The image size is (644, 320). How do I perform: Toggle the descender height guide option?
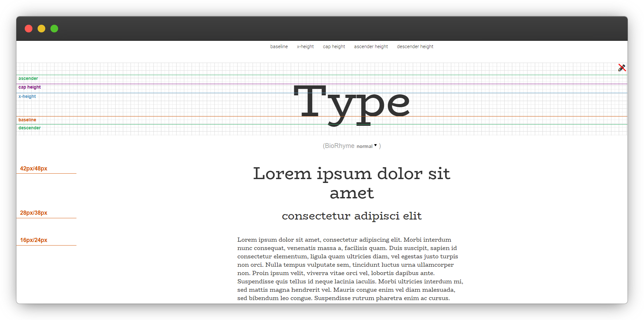coord(415,47)
